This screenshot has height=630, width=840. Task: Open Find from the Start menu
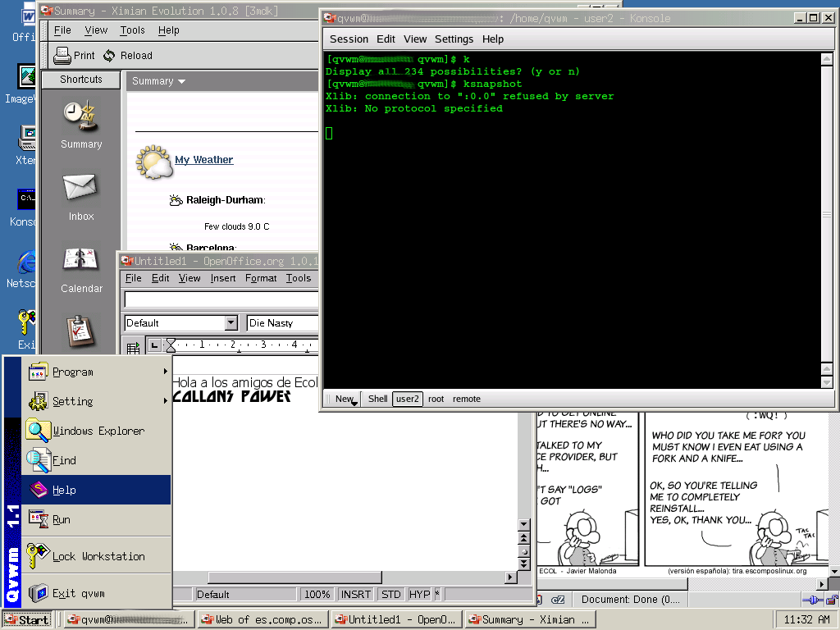pyautogui.click(x=97, y=460)
